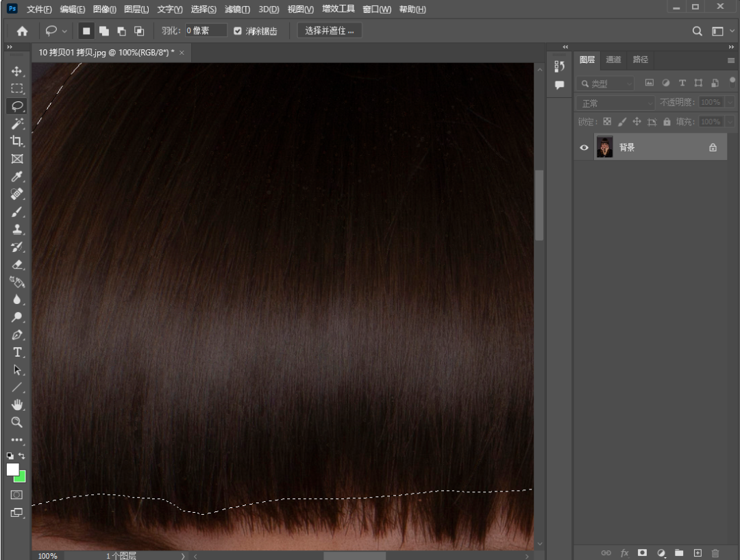
Task: Choose the Clone Stamp tool
Action: point(17,229)
